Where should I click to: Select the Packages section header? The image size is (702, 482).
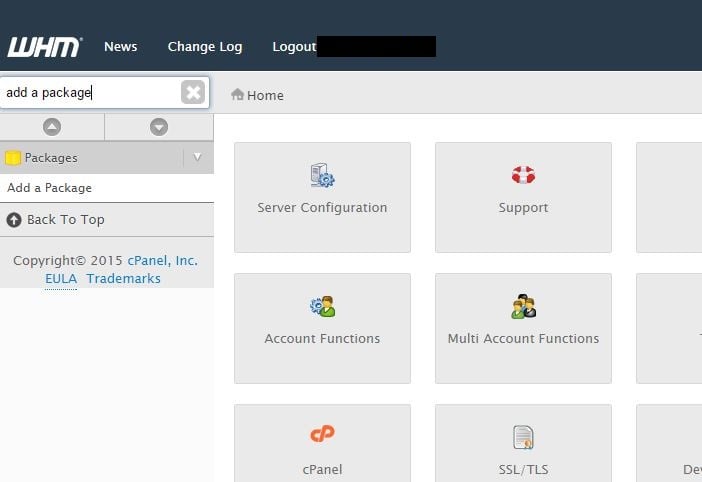[107, 158]
